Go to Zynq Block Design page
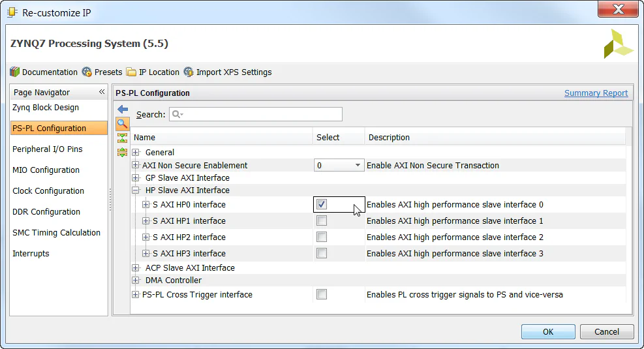 coord(46,108)
